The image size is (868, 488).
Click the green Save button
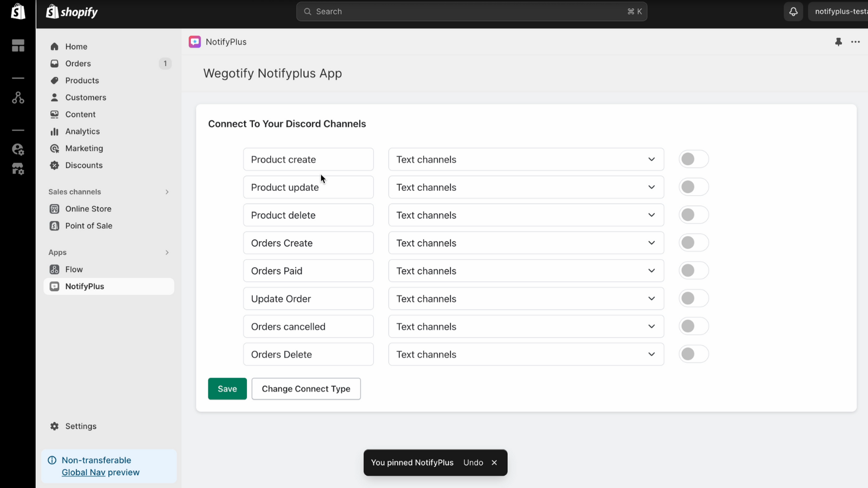point(227,389)
